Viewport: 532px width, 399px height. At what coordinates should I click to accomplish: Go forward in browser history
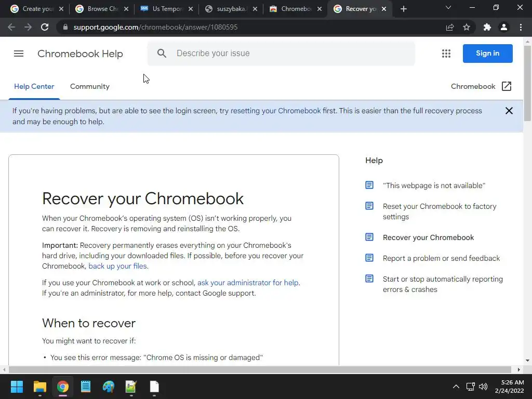pyautogui.click(x=28, y=27)
